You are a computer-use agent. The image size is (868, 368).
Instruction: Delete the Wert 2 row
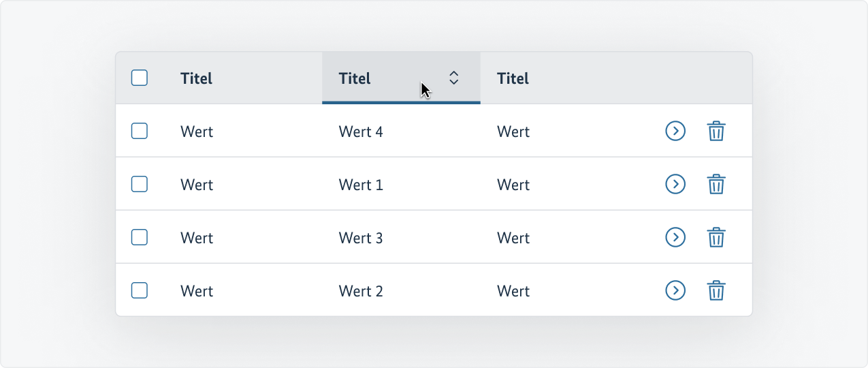click(716, 290)
